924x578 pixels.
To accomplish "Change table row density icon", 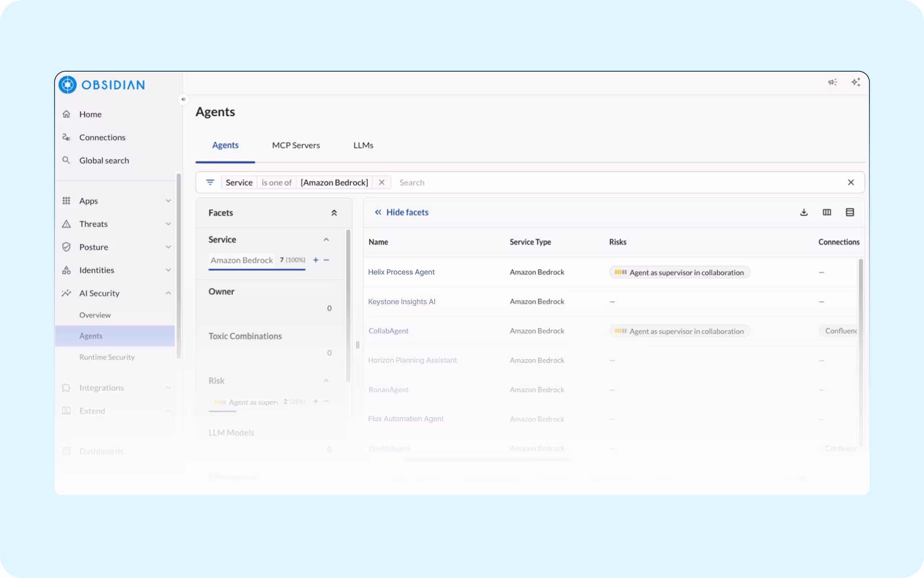I will click(x=850, y=212).
